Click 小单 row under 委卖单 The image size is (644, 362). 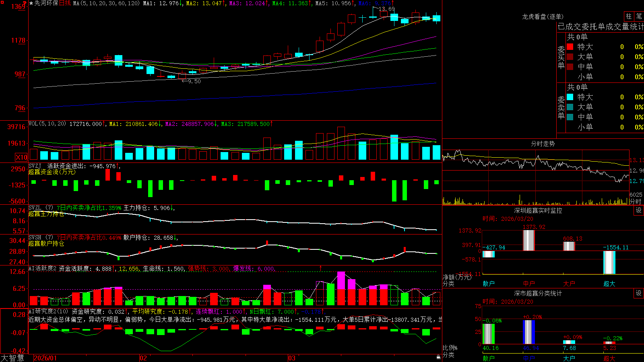[605, 127]
